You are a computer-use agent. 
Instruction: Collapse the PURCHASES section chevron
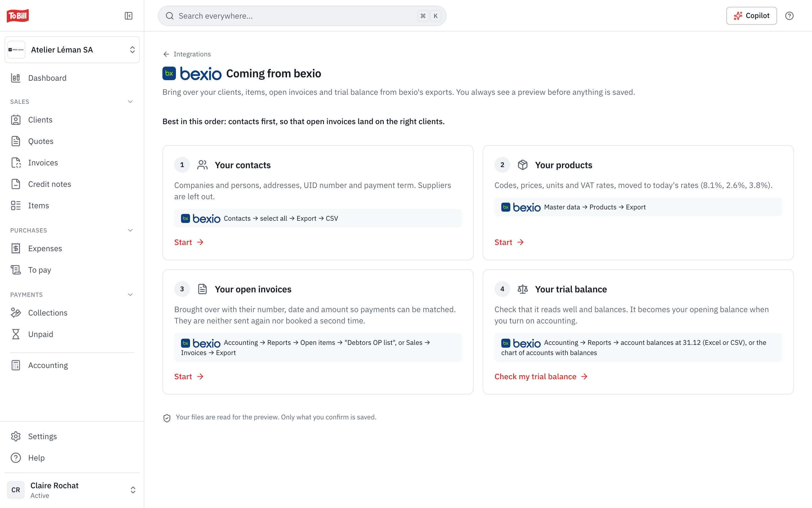pyautogui.click(x=130, y=230)
